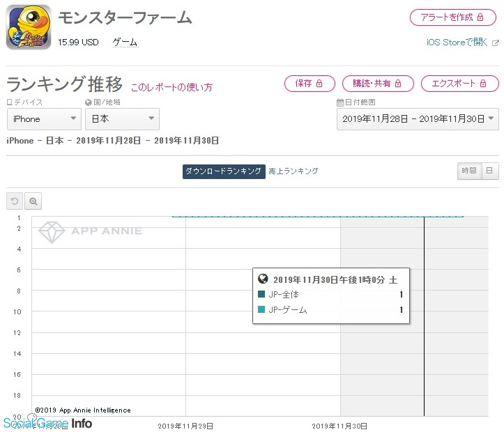Open the iPhone device dropdown
Viewport: 504px width, 432px height.
(x=44, y=119)
